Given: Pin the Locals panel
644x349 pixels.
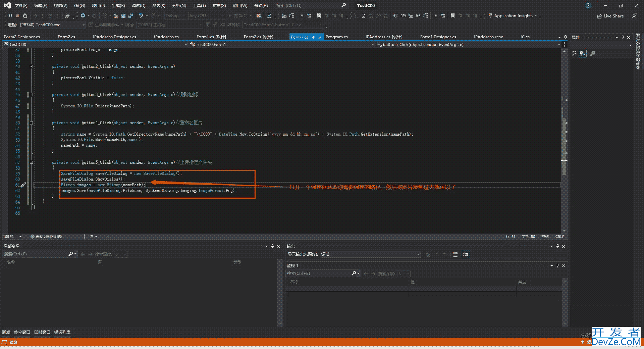Looking at the screenshot, I should [x=272, y=246].
